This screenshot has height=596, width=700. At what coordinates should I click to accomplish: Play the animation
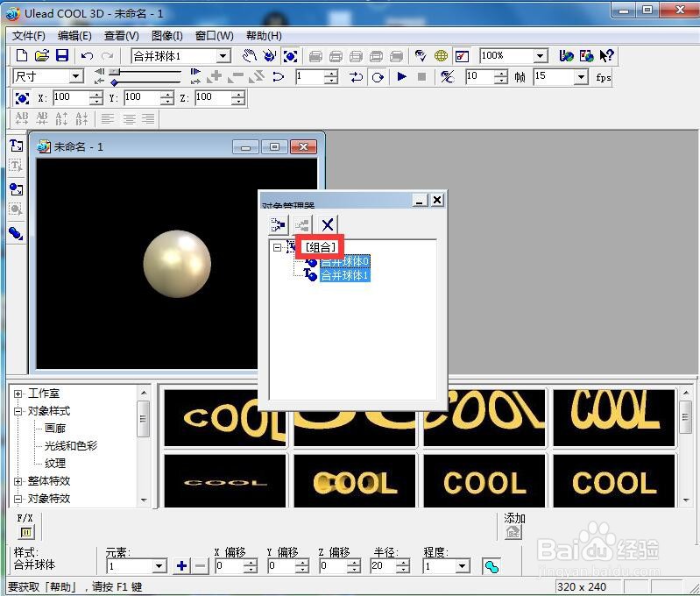click(401, 77)
